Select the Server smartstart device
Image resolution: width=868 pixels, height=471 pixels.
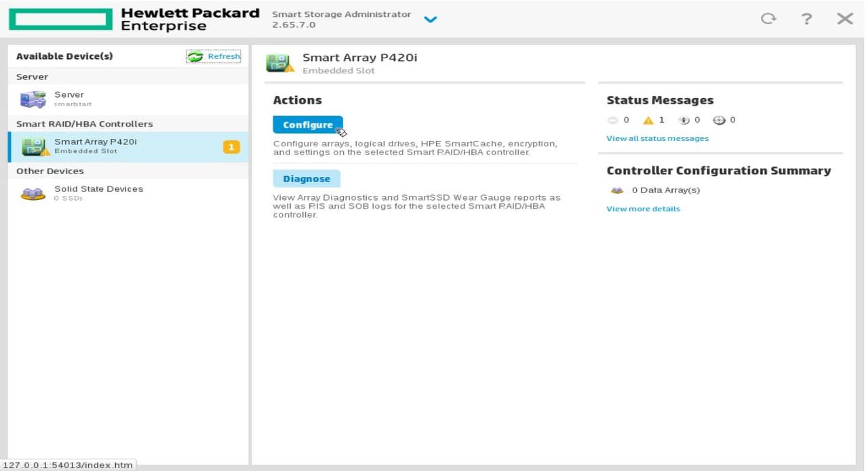tap(69, 99)
